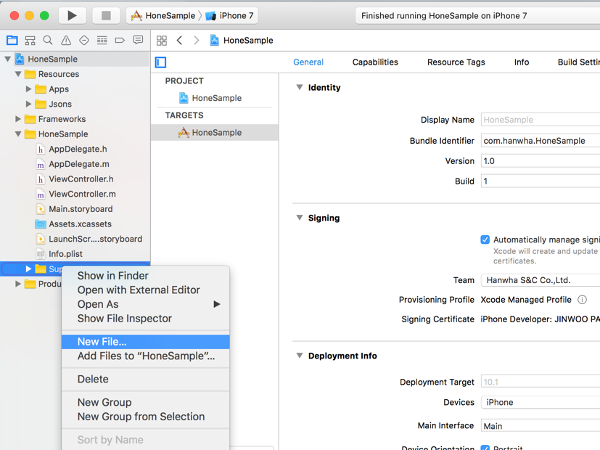Click the Bundle Identifier field

[x=540, y=140]
